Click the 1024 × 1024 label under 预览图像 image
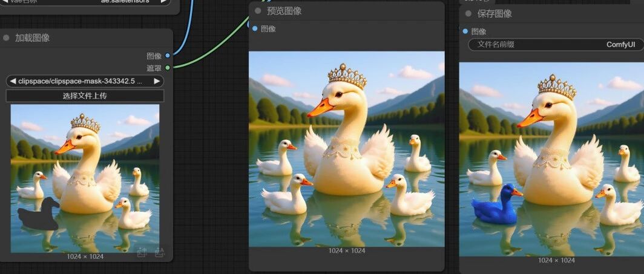Image resolution: width=644 pixels, height=274 pixels. pos(347,250)
